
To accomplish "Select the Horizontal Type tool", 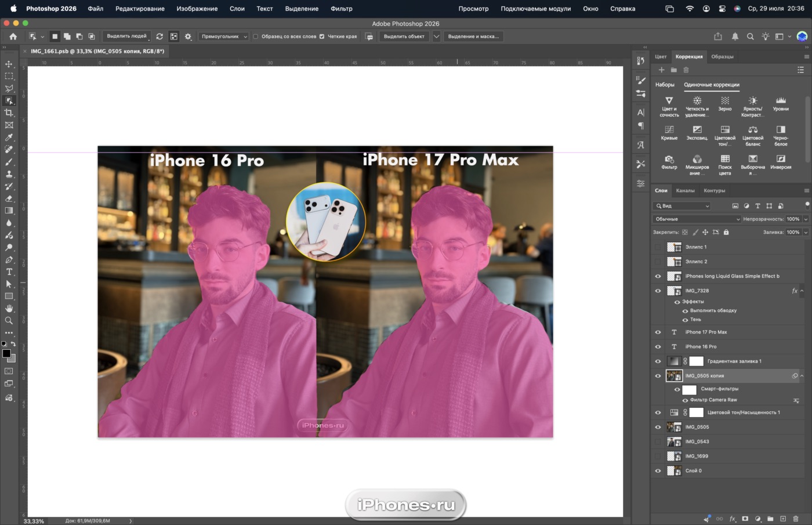I will pos(9,271).
